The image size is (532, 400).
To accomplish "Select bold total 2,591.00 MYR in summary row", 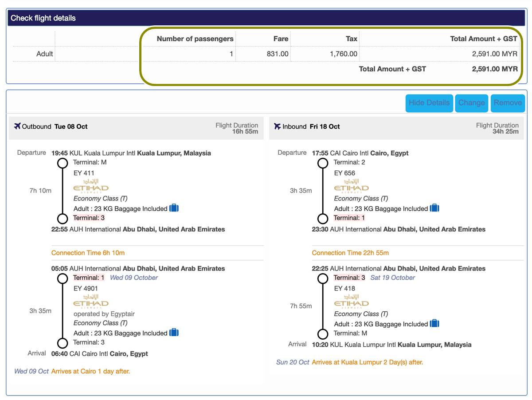I will pos(495,69).
